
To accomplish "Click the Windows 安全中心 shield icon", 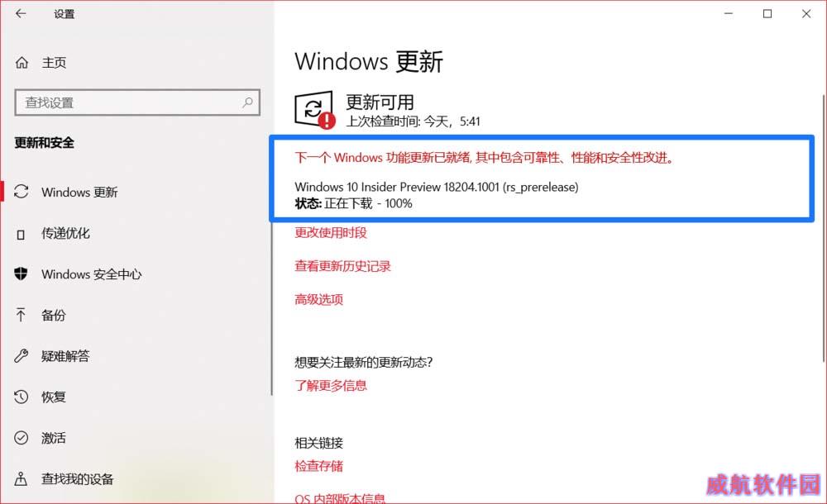I will (21, 273).
